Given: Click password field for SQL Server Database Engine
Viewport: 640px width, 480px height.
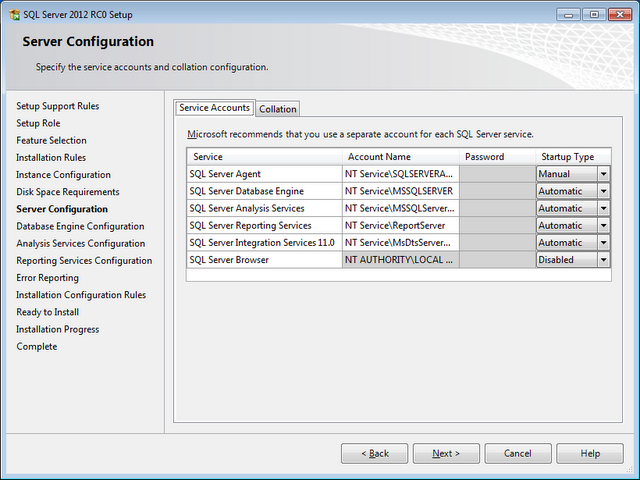Looking at the screenshot, I should point(498,191).
